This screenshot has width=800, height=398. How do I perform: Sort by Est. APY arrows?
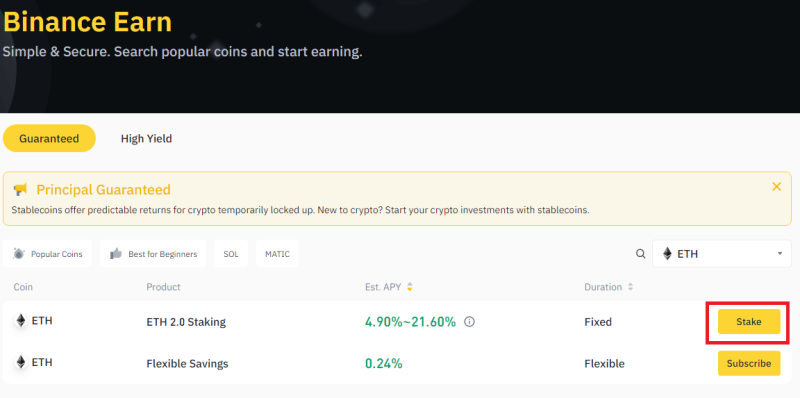[410, 287]
